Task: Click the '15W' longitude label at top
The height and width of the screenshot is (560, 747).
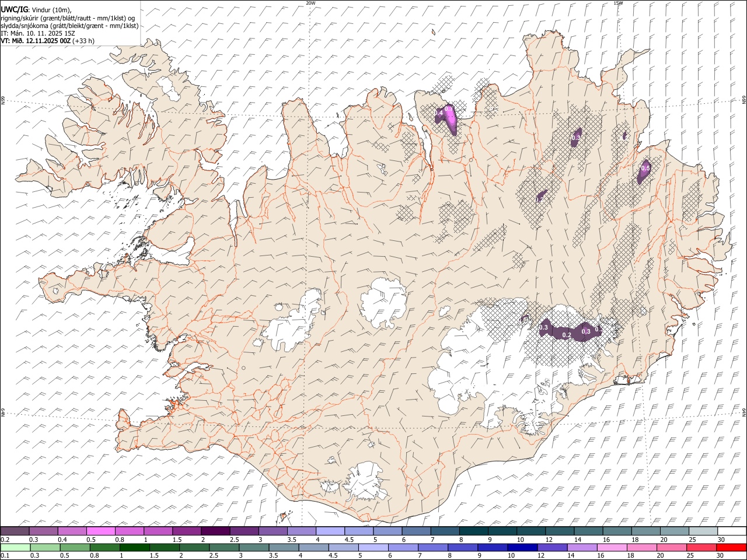Action: [618, 3]
